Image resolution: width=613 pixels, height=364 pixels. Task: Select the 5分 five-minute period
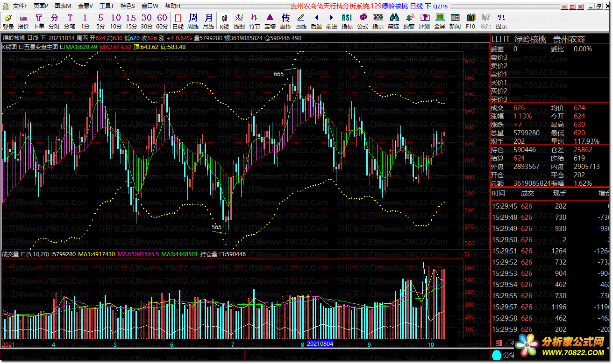point(100,21)
